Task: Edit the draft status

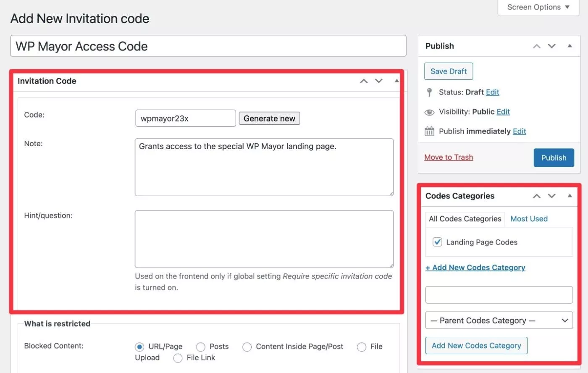Action: tap(493, 92)
